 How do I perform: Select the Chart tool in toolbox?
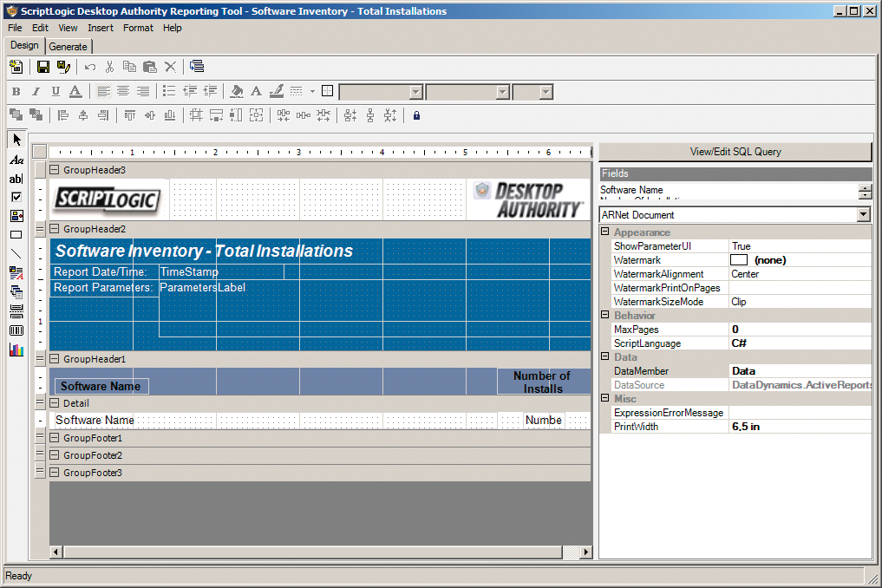[16, 350]
